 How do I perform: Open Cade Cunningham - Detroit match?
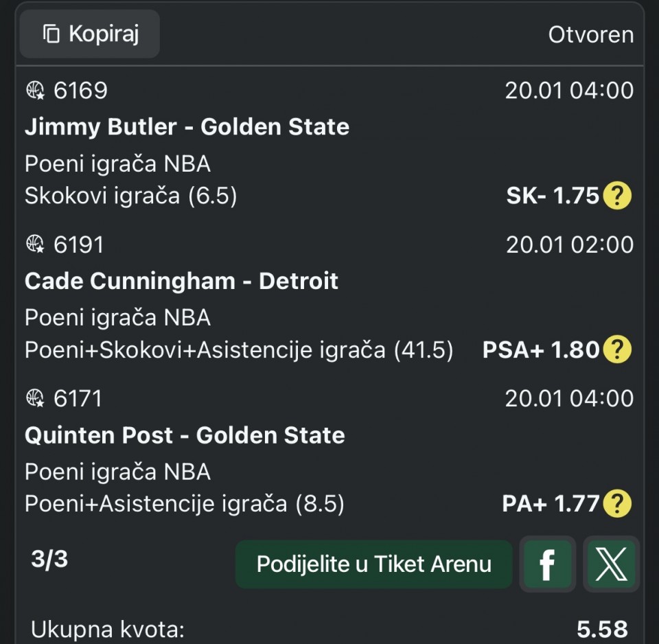point(181,281)
